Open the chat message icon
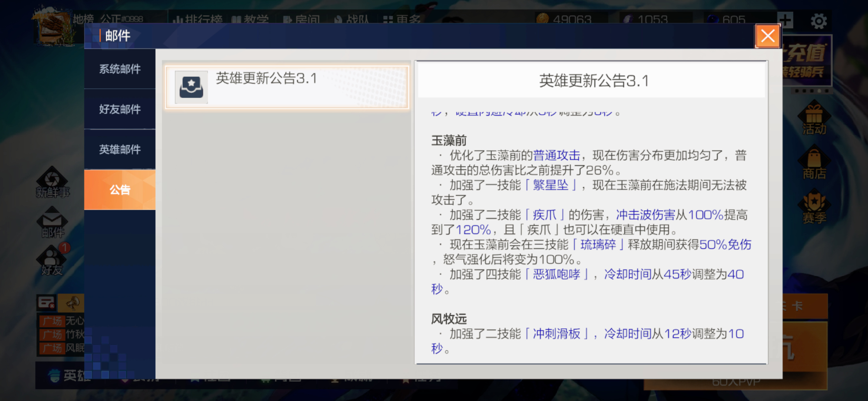 point(46,303)
